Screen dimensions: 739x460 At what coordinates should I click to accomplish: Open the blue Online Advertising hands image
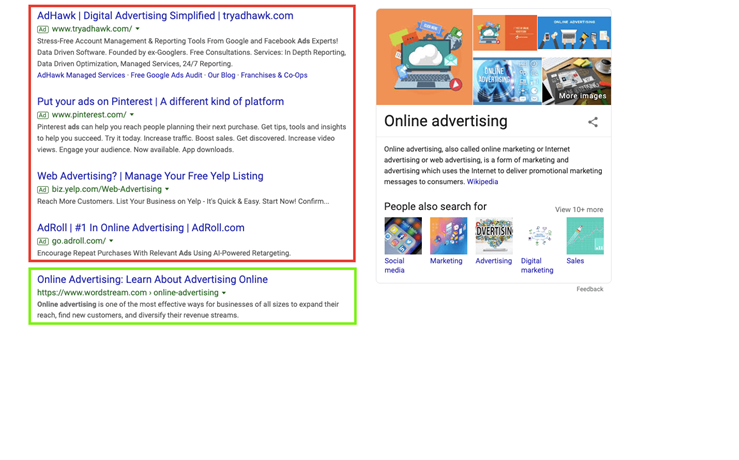575,33
